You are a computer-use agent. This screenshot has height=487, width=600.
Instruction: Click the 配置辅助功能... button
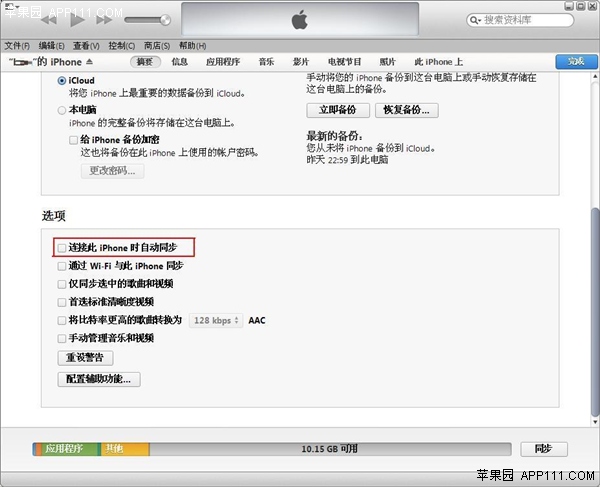(x=99, y=379)
